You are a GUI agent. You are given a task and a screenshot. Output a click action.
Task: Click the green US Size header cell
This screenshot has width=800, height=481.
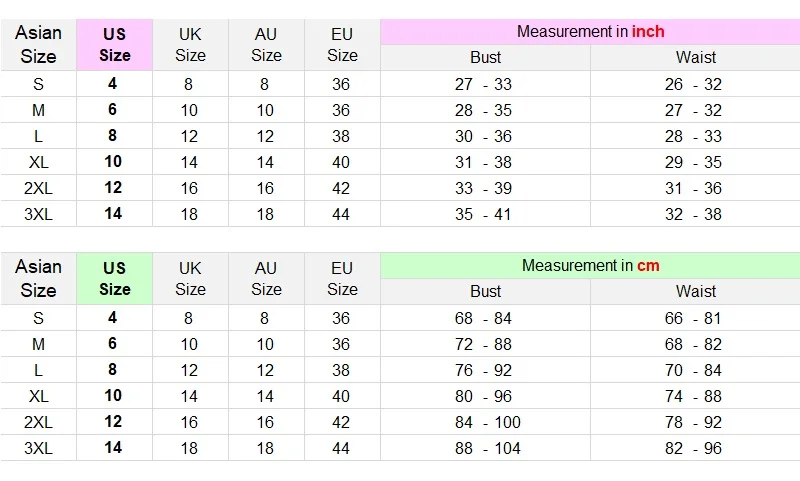pyautogui.click(x=114, y=279)
